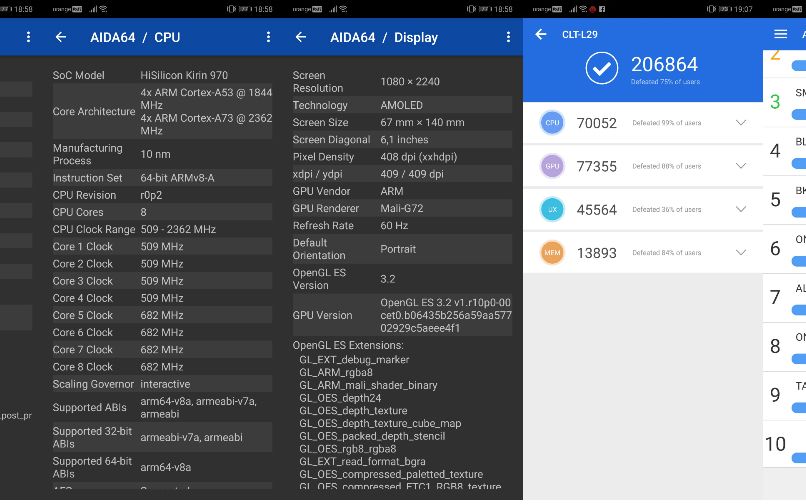Open ranking entry number 3
806x504 pixels.
[x=784, y=102]
